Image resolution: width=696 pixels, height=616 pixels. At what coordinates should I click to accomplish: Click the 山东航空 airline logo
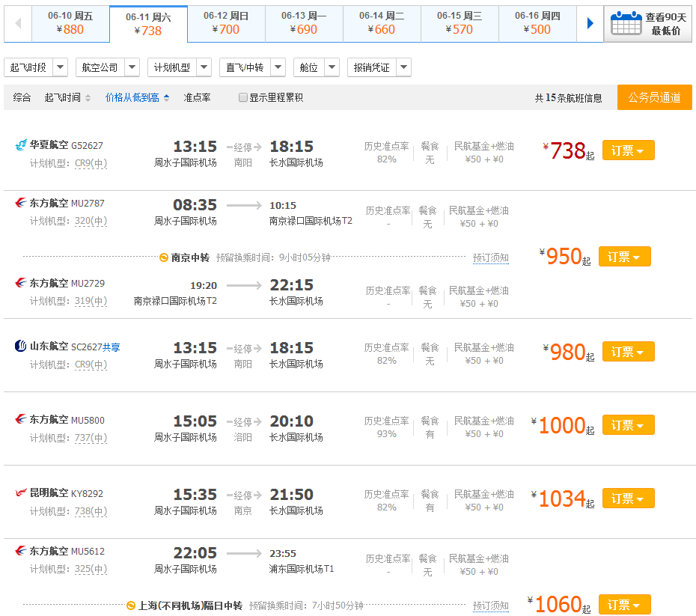tap(21, 346)
